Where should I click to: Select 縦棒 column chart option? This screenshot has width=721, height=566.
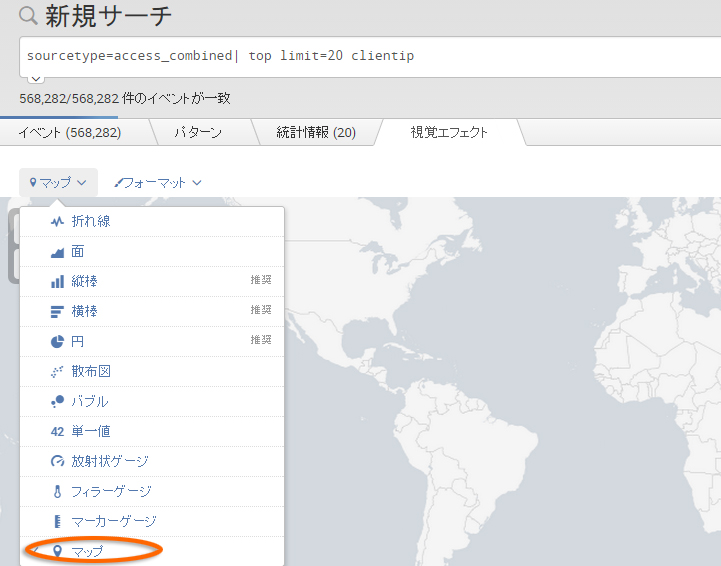(152, 281)
